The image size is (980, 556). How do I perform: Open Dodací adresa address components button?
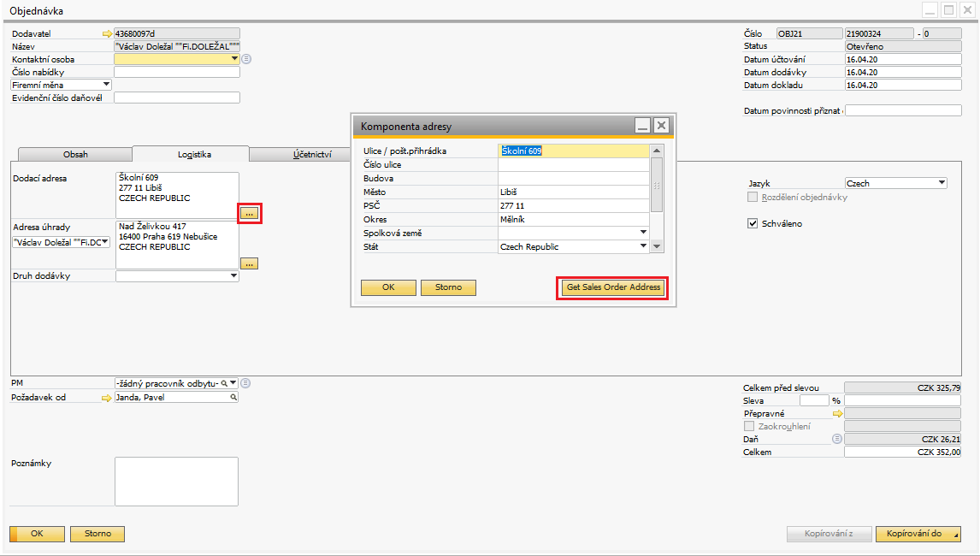pyautogui.click(x=250, y=213)
